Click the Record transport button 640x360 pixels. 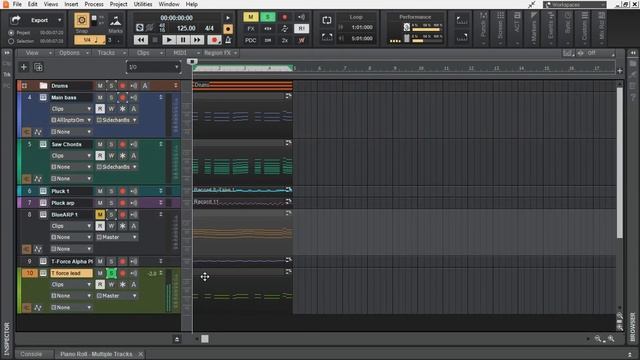coord(214,40)
